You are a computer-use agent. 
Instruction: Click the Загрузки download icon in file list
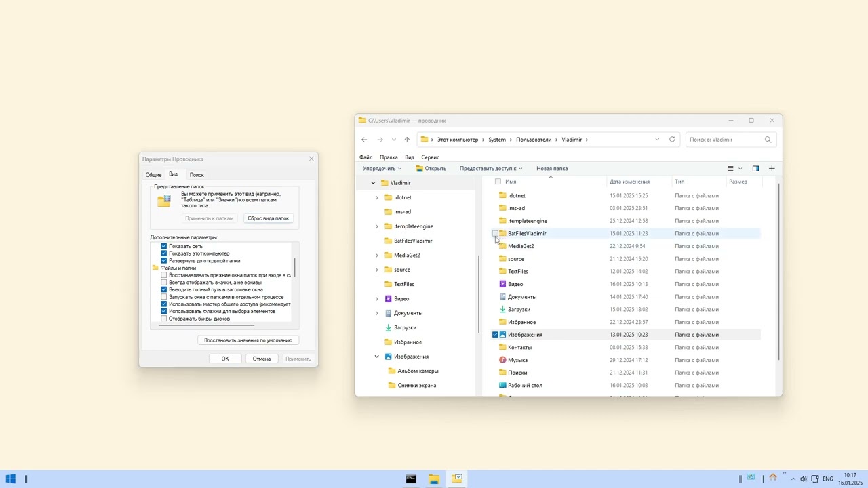point(502,310)
